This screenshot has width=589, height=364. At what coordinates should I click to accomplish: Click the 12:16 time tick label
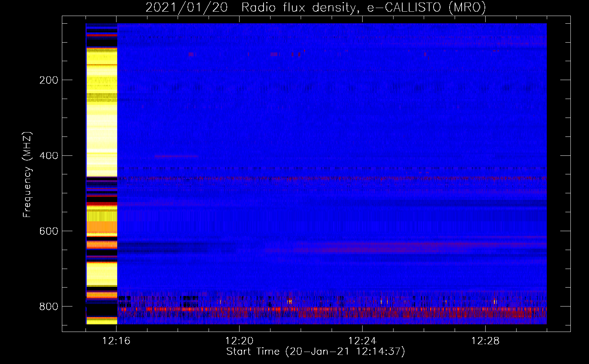tap(116, 341)
